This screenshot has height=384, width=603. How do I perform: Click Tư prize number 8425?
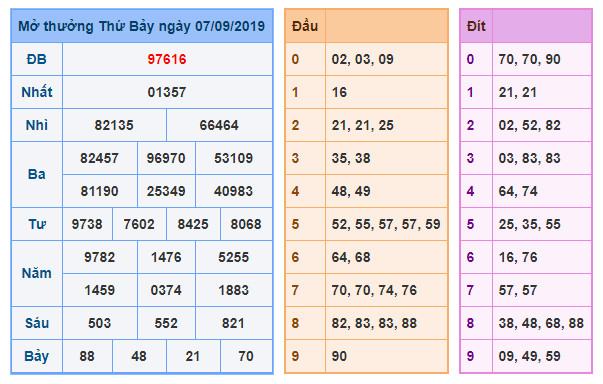pyautogui.click(x=193, y=224)
